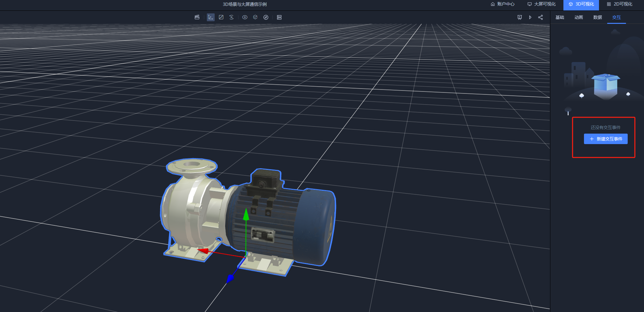Image resolution: width=644 pixels, height=312 pixels.
Task: Click the compass navigation icon
Action: (266, 17)
